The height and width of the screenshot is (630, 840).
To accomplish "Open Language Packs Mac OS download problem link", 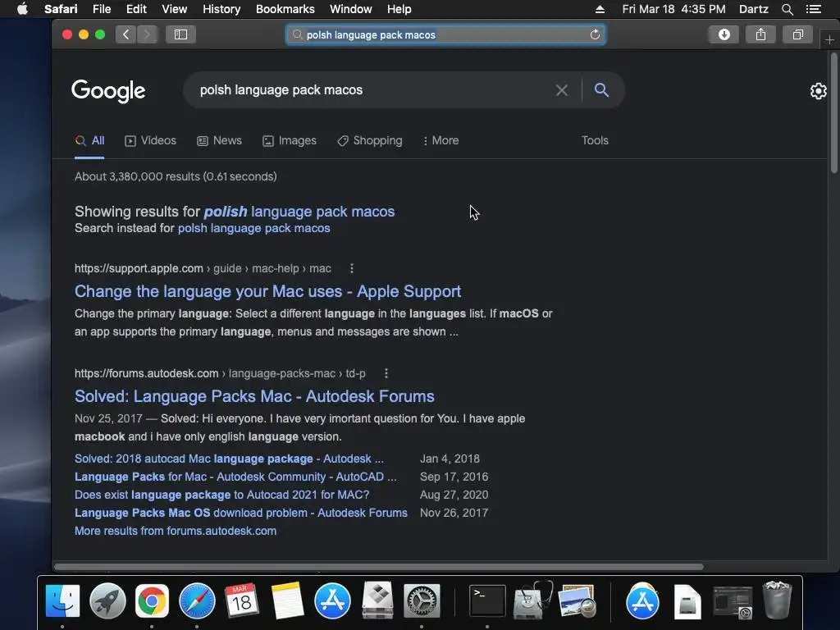I will coord(240,514).
